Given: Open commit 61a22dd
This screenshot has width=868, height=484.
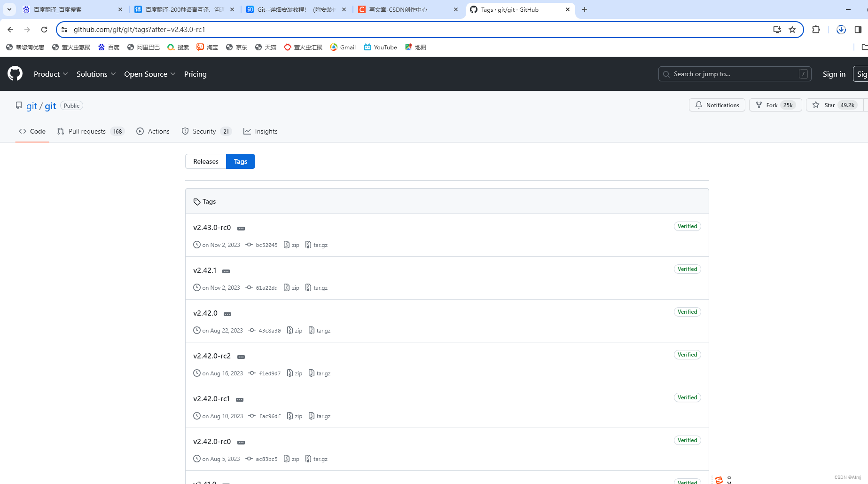Looking at the screenshot, I should pyautogui.click(x=262, y=287).
